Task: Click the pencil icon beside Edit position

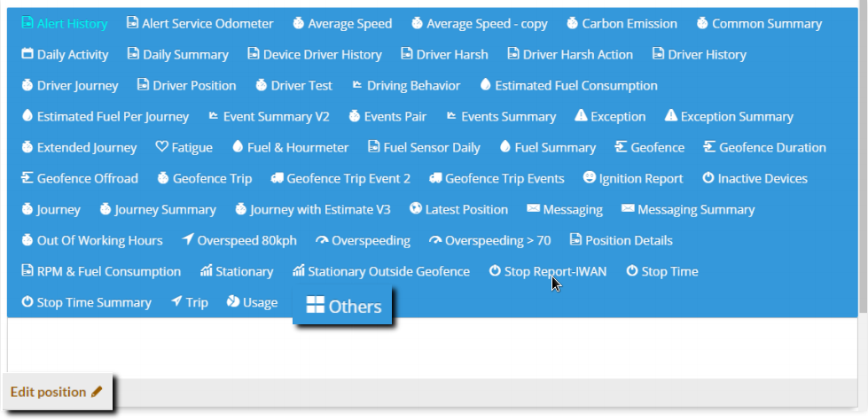Action: [97, 392]
